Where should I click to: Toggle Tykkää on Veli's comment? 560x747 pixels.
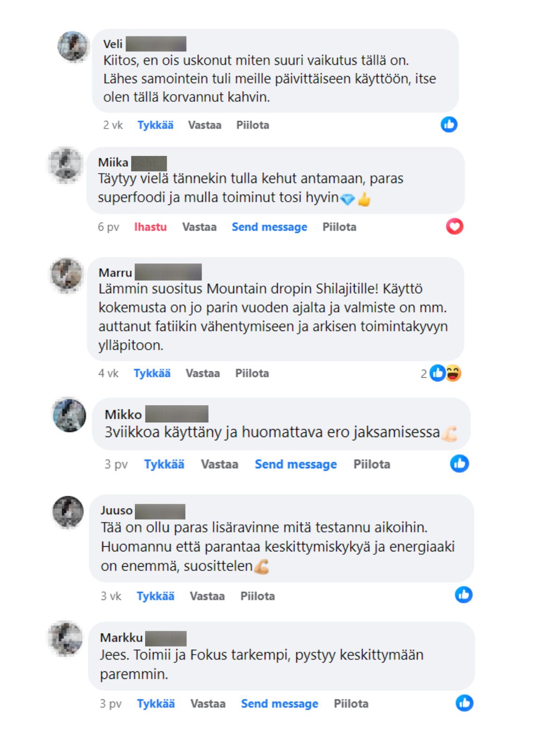[x=155, y=125]
